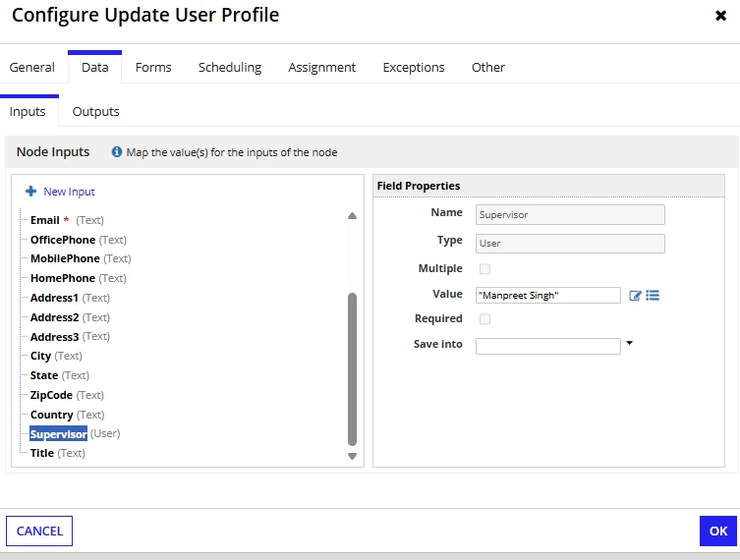Click the info icon next to Node Inputs
Screen dimensions: 740x560
pyautogui.click(x=117, y=152)
